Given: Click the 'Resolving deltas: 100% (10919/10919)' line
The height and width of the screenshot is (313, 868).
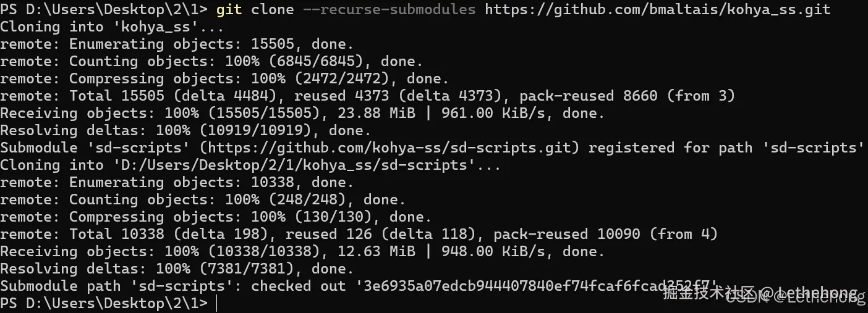Looking at the screenshot, I should coord(185,130).
